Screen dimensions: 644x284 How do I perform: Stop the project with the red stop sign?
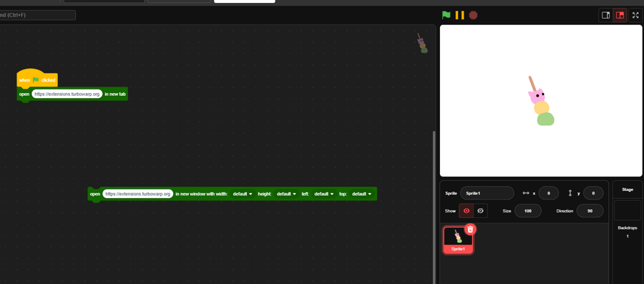(x=473, y=15)
